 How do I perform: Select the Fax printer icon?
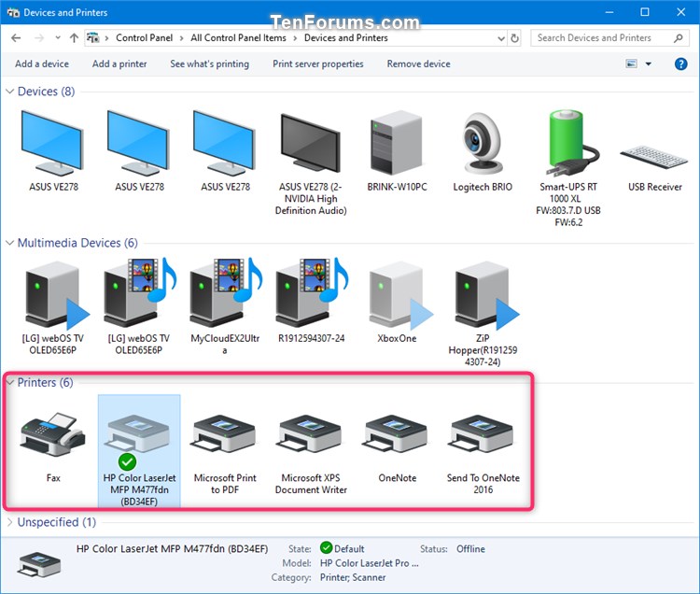[x=52, y=435]
